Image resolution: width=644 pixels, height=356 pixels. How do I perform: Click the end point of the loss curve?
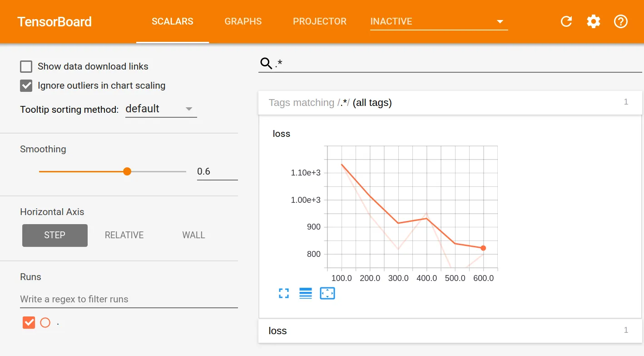(x=483, y=248)
